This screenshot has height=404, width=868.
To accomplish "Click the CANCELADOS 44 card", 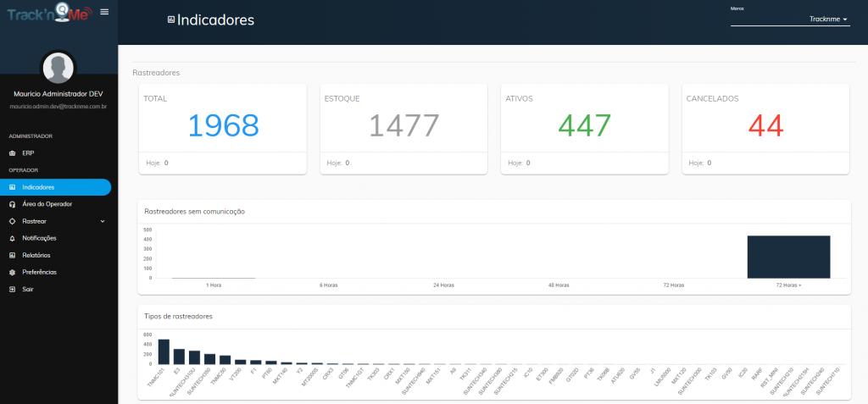I will pyautogui.click(x=765, y=130).
